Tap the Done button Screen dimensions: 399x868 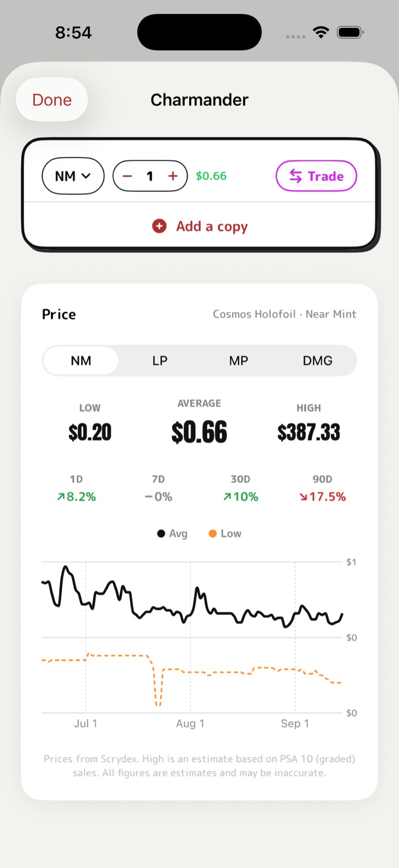(x=52, y=100)
